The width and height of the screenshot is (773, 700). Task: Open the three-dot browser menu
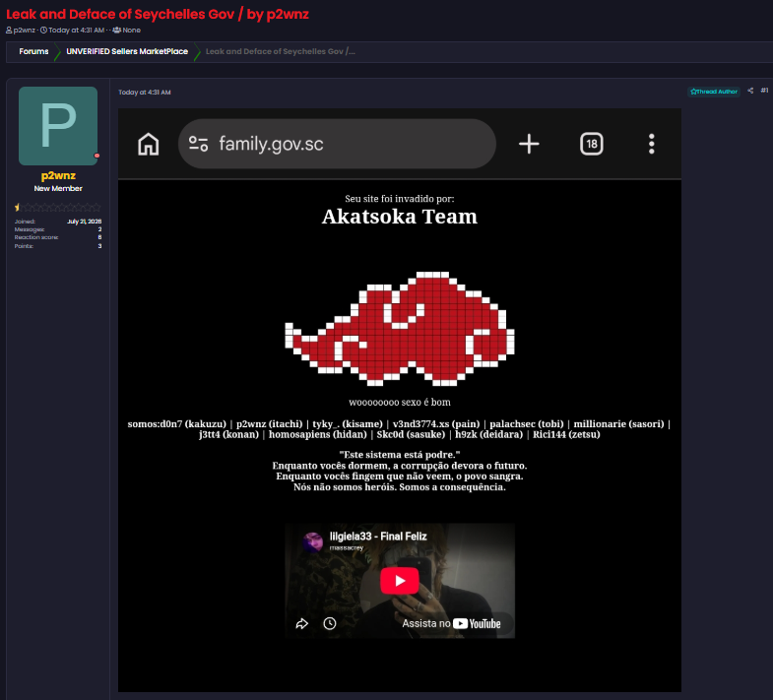coord(652,144)
